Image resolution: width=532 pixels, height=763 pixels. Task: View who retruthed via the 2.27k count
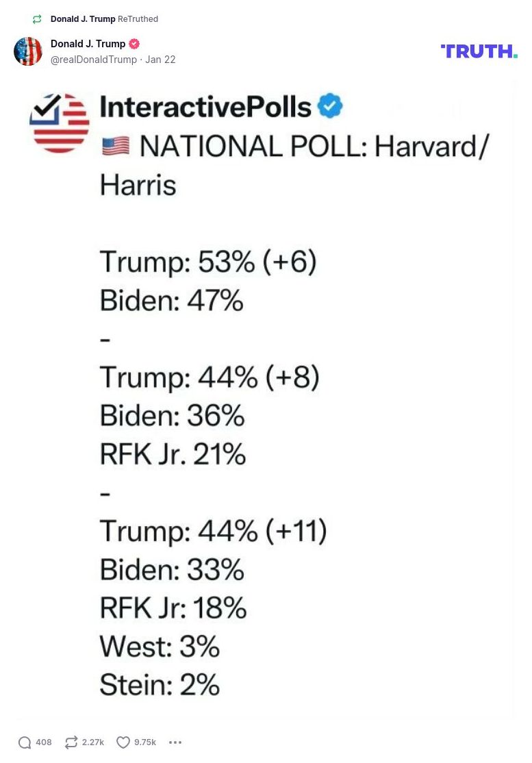point(92,742)
